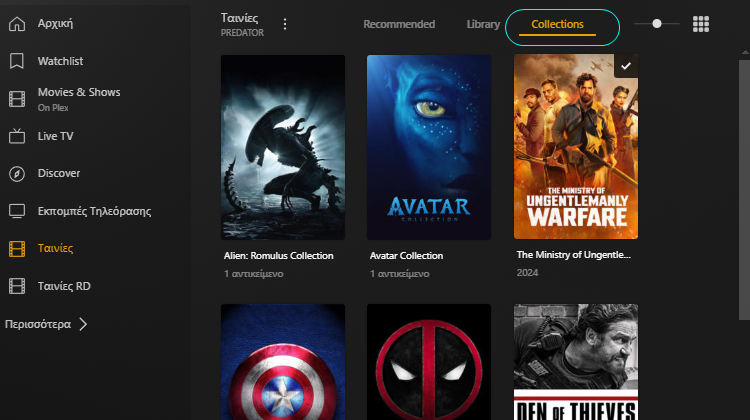750x420 pixels.
Task: Open the Avatar Collection poster
Action: 429,147
